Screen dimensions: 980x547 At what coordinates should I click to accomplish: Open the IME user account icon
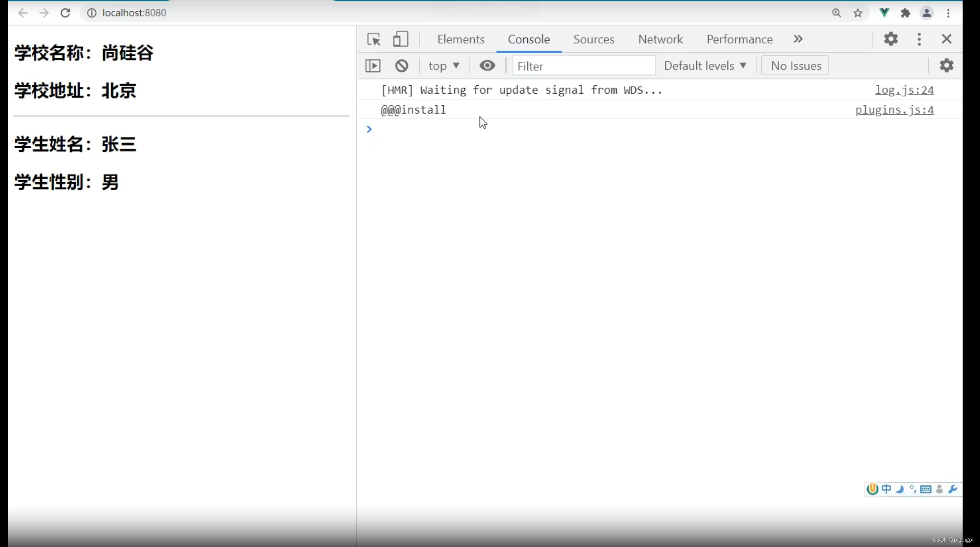click(939, 489)
